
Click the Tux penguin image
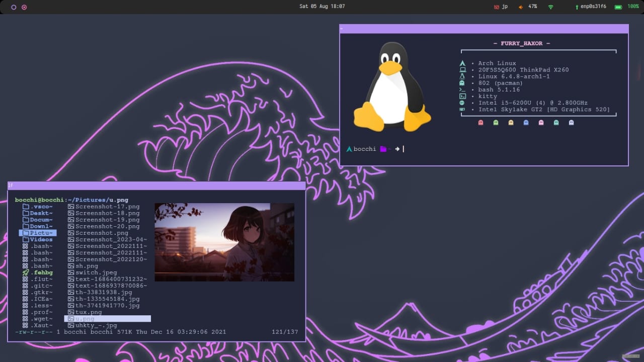[392, 86]
